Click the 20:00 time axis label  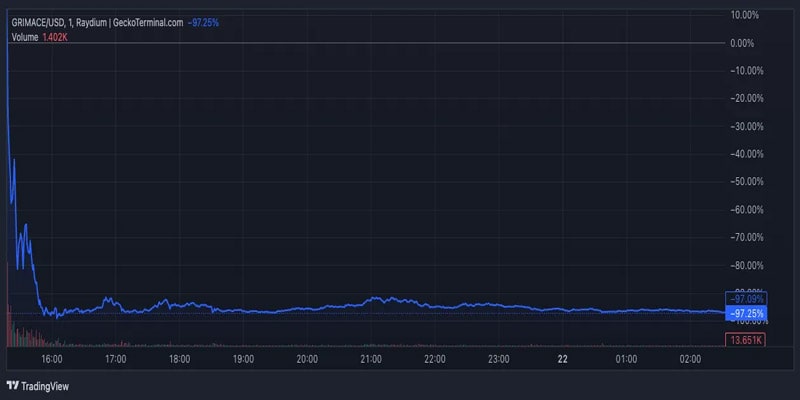coord(307,359)
